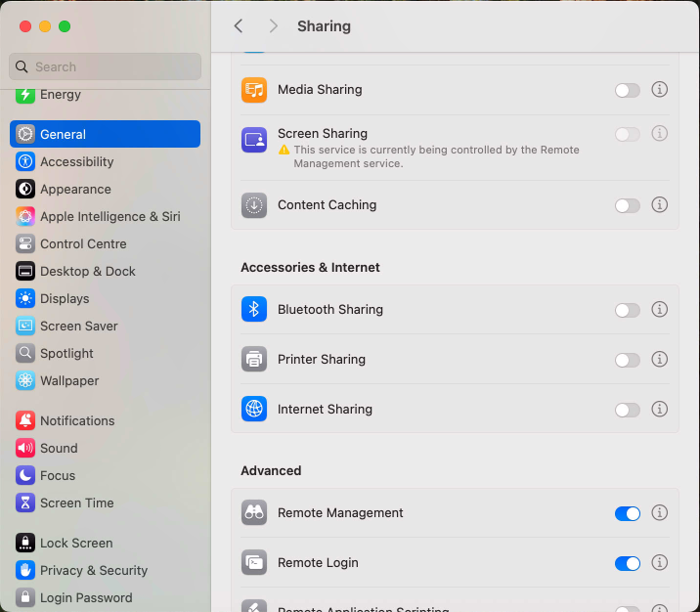
Task: Click the Wallpaper flower icon
Action: (x=25, y=380)
